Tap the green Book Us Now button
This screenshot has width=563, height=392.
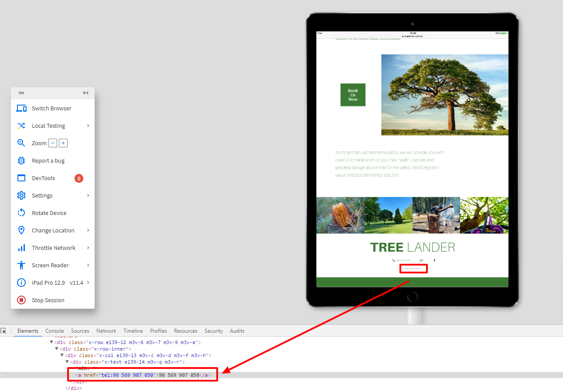click(x=353, y=95)
